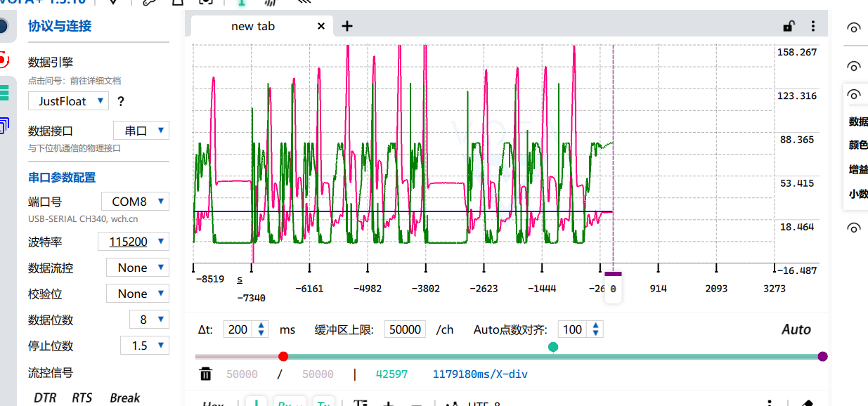Open the 停止位数 1.5 dropdown
Viewport: 868px width, 406px height.
(145, 346)
